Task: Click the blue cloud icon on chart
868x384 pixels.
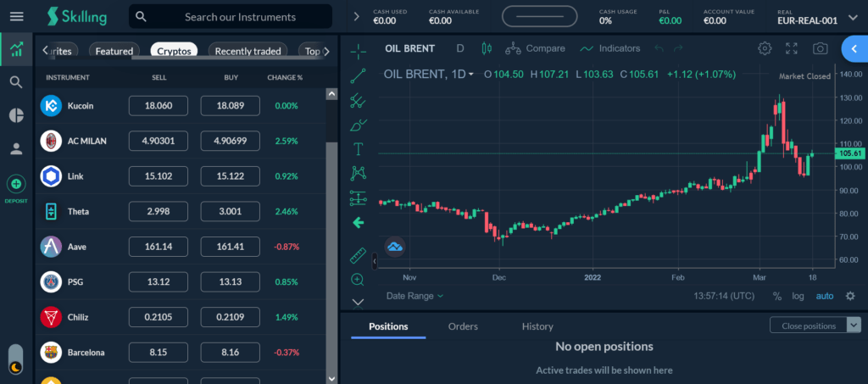Action: (x=395, y=247)
